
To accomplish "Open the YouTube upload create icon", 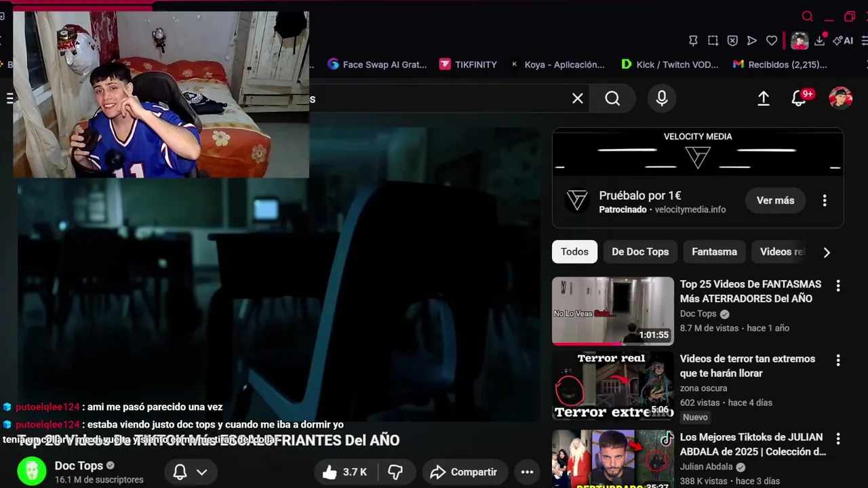I will click(x=764, y=99).
